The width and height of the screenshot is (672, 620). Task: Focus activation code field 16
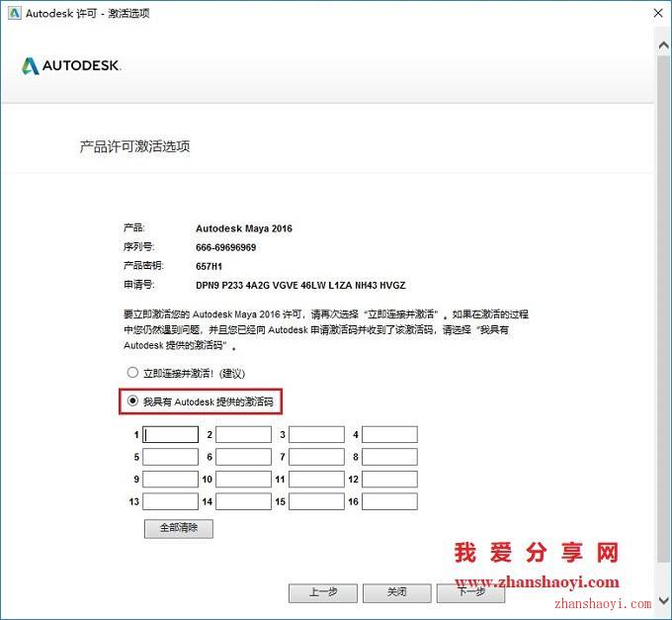pos(389,501)
